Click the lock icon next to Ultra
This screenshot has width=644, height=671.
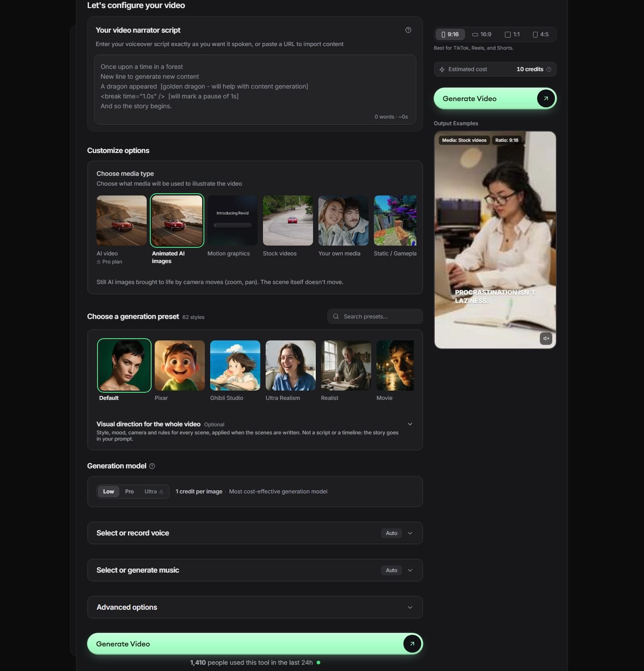coord(161,492)
